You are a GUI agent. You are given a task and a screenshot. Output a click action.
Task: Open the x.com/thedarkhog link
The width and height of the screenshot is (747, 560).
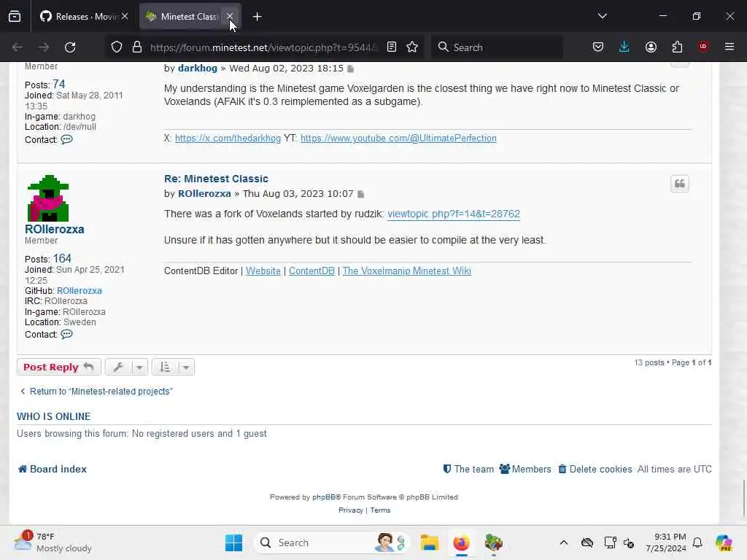[228, 138]
